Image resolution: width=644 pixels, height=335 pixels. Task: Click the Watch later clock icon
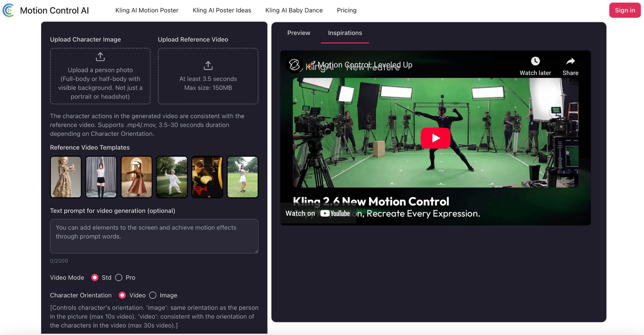(x=535, y=61)
